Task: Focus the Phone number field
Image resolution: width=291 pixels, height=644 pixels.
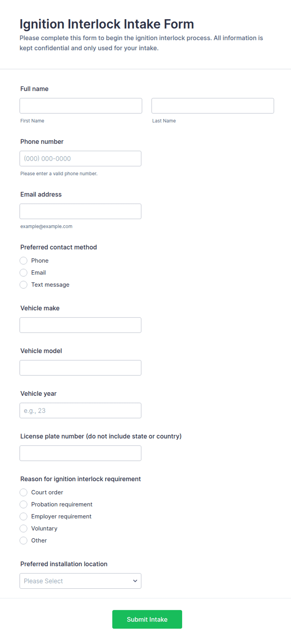Action: pyautogui.click(x=80, y=159)
